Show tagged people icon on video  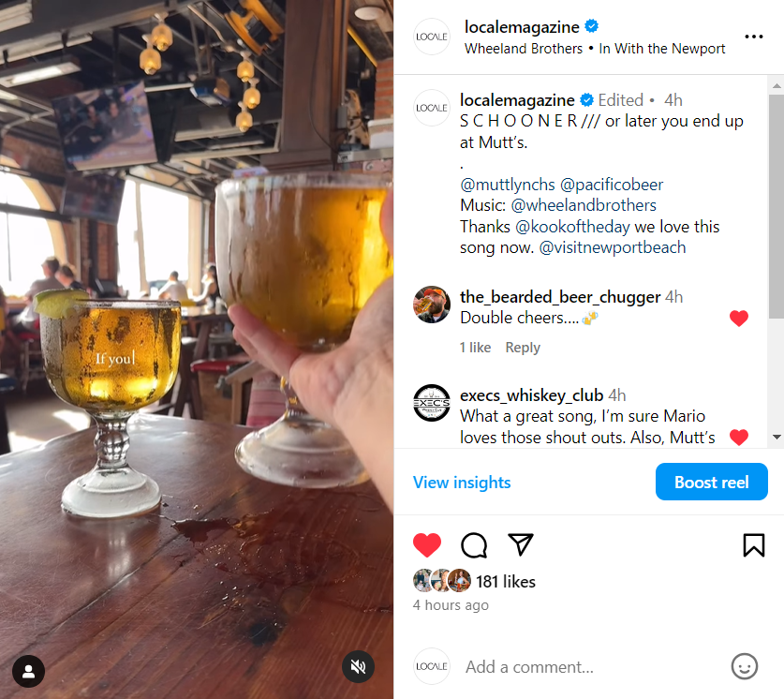pyautogui.click(x=28, y=671)
